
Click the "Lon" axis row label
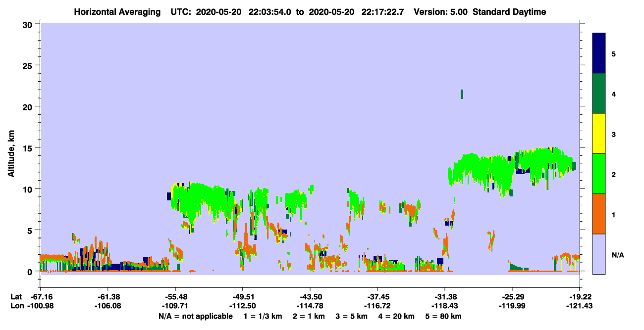point(16,306)
